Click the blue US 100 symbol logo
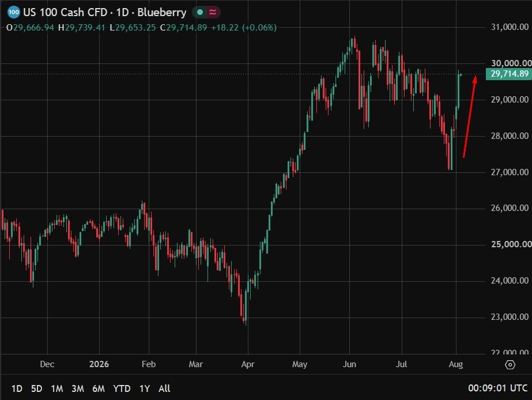This screenshot has height=400, width=532. (13, 12)
